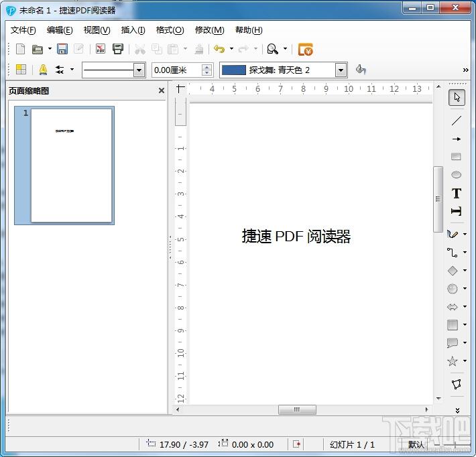Click the Zoom magnifier icon

[272, 49]
